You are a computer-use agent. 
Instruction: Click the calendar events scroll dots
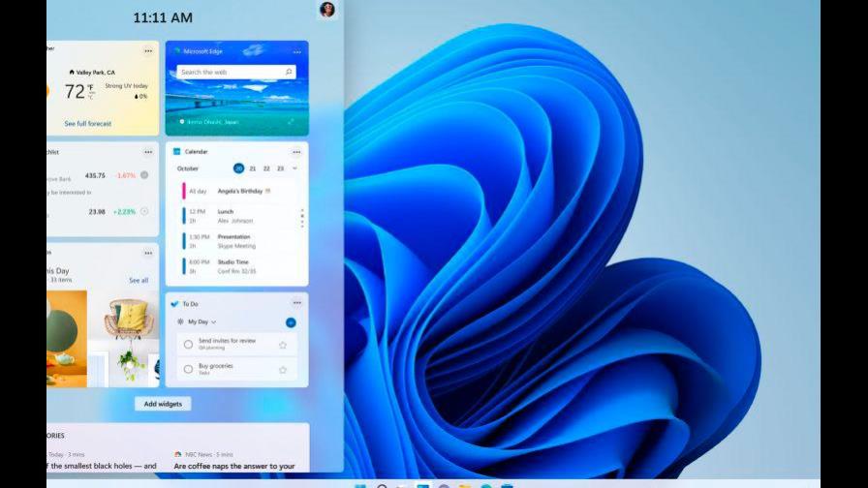pos(302,218)
